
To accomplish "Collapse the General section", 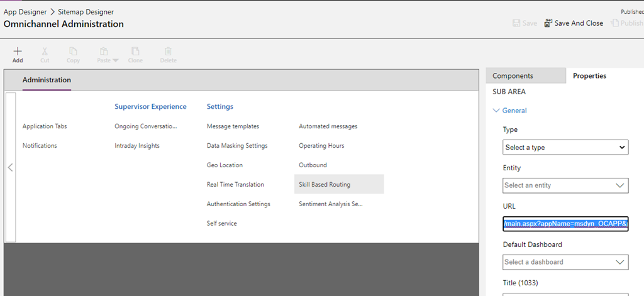I will click(509, 111).
